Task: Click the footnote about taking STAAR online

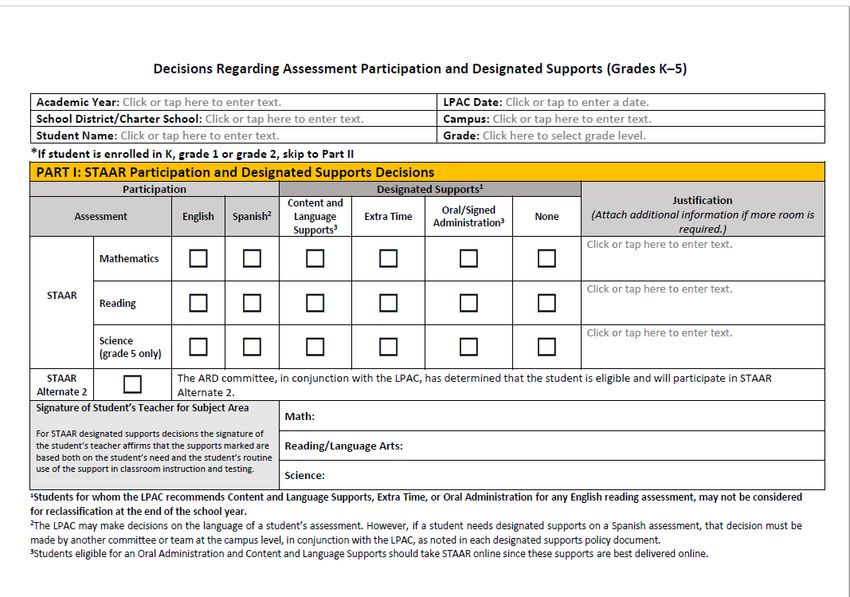Action: coord(370,554)
